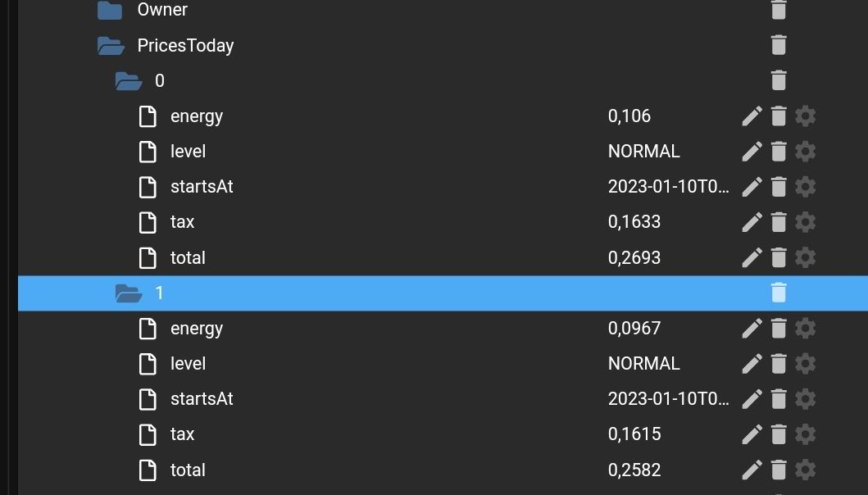Image resolution: width=868 pixels, height=495 pixels.
Task: Expand the Owner folder
Action: point(110,10)
